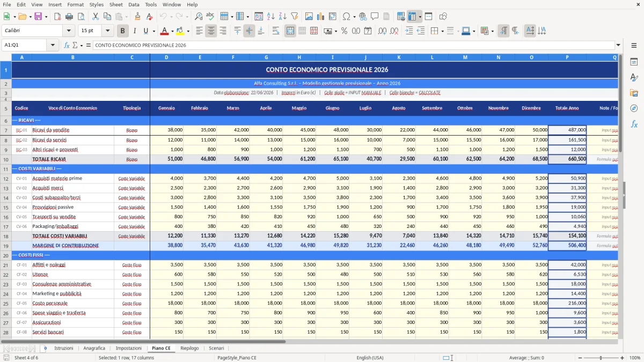Click the Sort Descending icon
The image size is (644, 362).
(283, 17)
